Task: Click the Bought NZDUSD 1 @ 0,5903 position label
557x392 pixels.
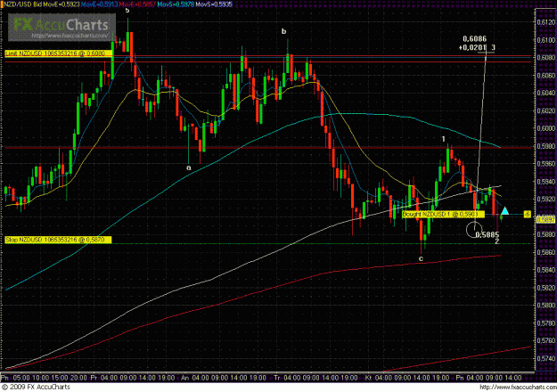Action: pos(443,215)
